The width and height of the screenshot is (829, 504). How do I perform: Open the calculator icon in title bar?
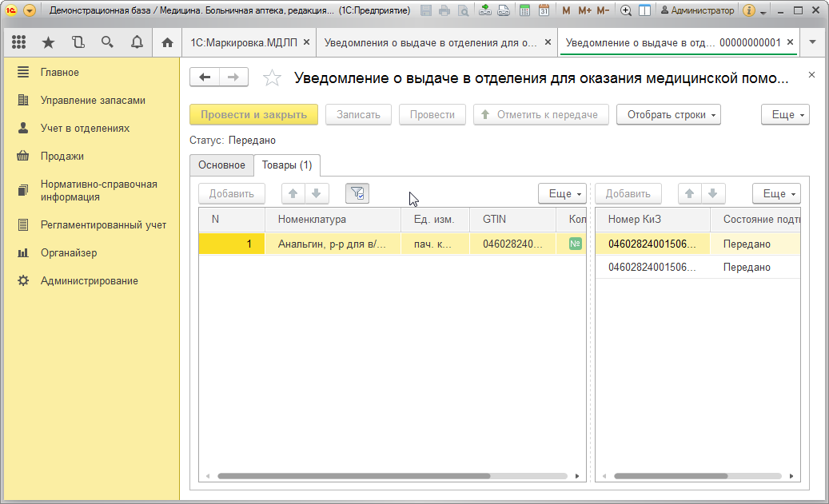[524, 10]
